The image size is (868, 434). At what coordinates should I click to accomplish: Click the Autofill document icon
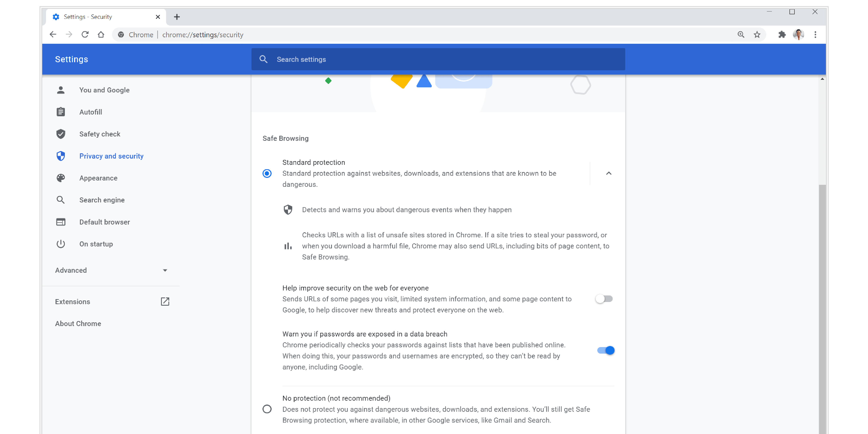coord(61,112)
